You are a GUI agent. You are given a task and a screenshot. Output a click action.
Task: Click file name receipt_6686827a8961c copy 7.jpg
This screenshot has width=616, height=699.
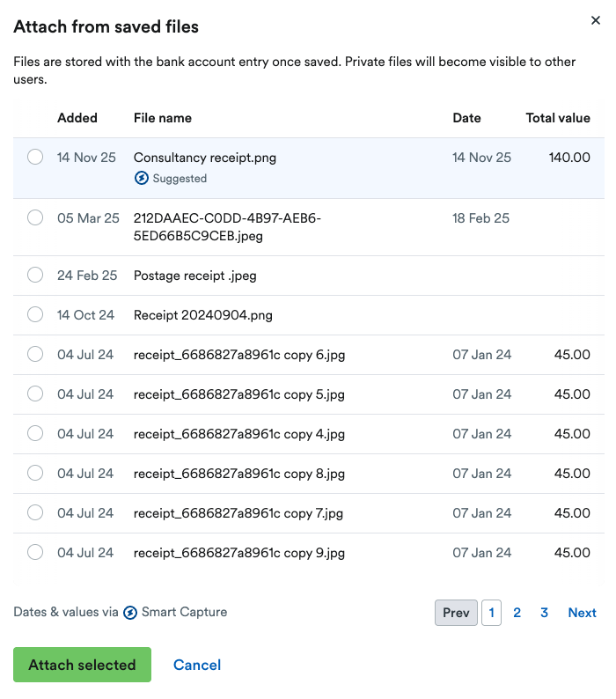pyautogui.click(x=238, y=513)
